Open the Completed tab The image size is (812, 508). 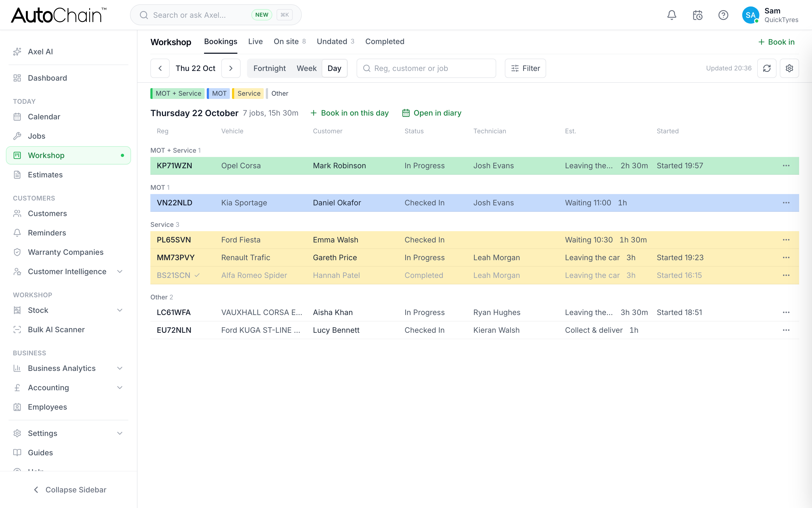[x=385, y=42]
